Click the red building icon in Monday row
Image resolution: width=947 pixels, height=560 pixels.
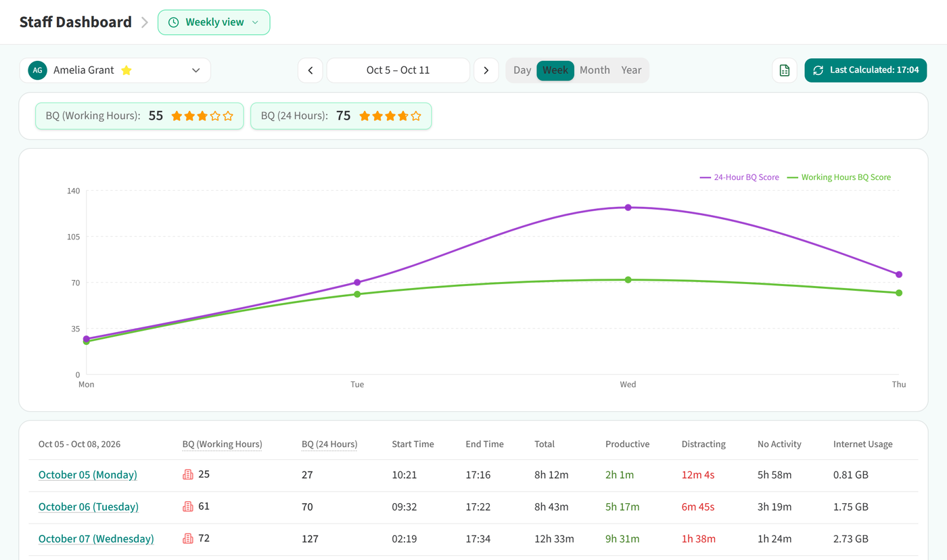[x=188, y=475]
